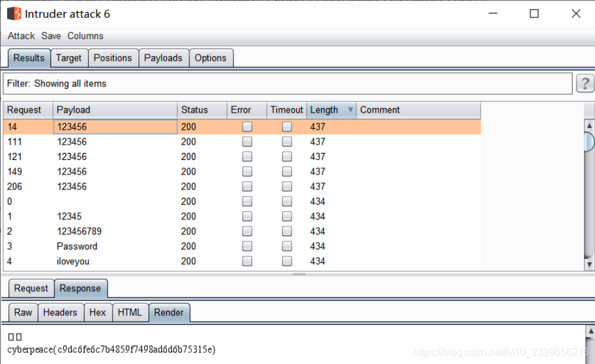Open the Columns menu
Viewport: 595px width, 364px height.
pos(85,36)
